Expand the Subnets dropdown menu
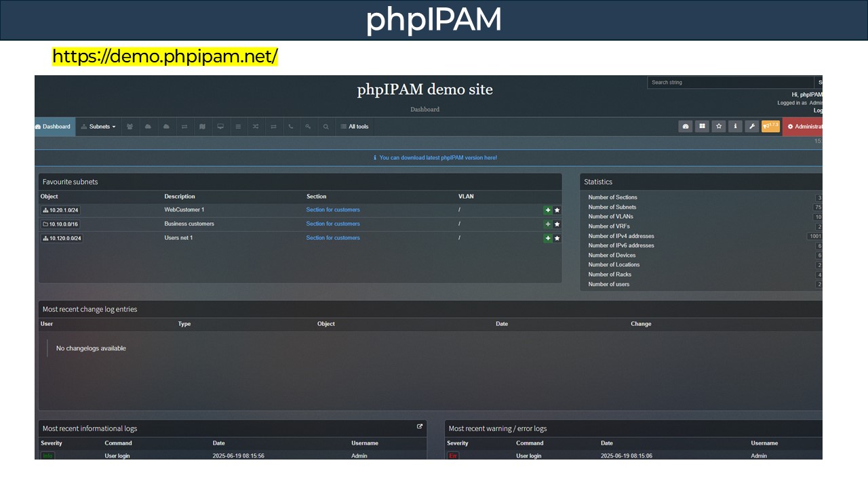868x488 pixels. (98, 127)
